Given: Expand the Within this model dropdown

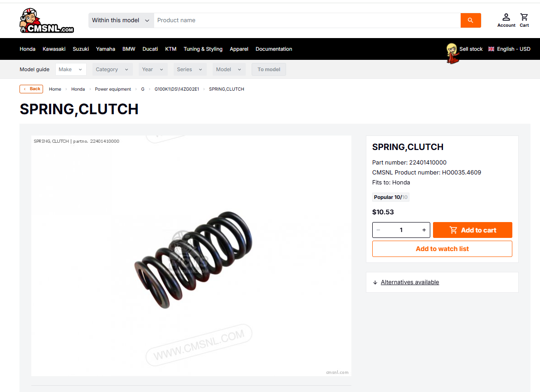Looking at the screenshot, I should point(121,20).
